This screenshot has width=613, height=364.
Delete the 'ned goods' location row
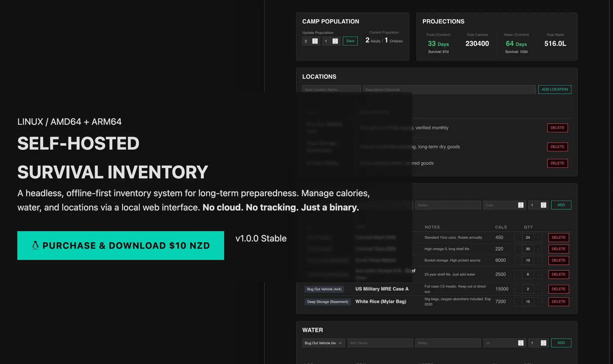click(x=557, y=163)
